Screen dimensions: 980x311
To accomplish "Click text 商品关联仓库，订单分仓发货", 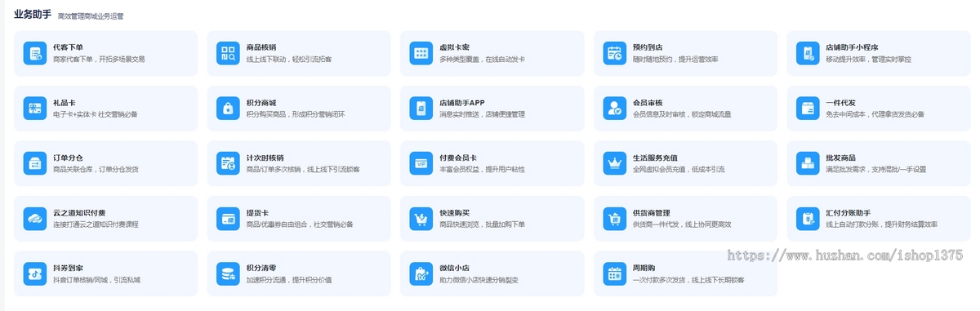I will pos(96,169).
